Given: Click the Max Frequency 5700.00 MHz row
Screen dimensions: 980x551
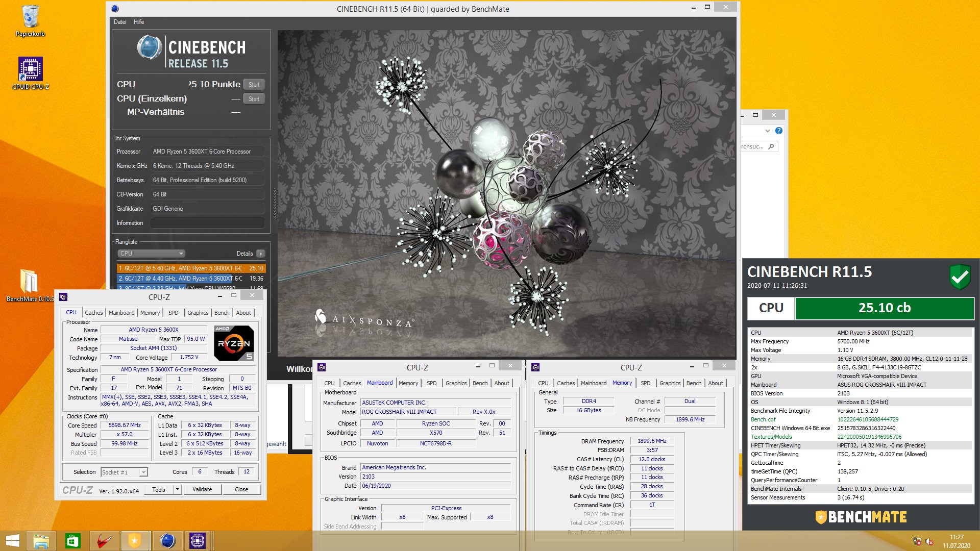Looking at the screenshot, I should (860, 341).
